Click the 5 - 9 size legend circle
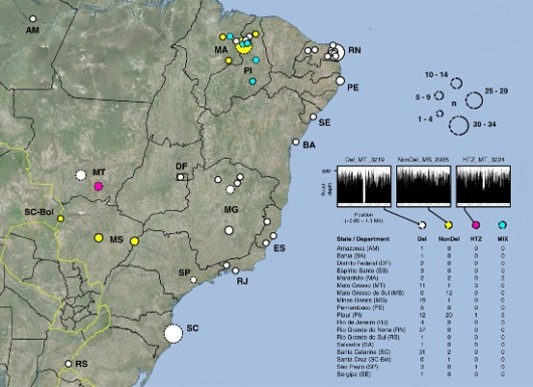 click(x=439, y=96)
